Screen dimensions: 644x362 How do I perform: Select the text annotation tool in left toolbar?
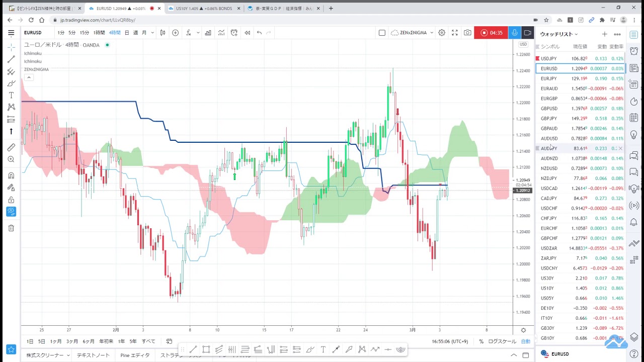11,95
